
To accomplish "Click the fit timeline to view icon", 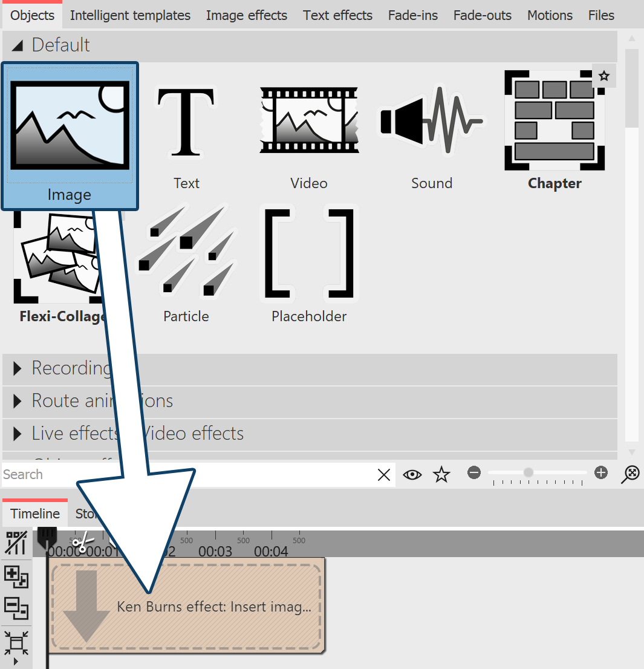I will coord(16,642).
